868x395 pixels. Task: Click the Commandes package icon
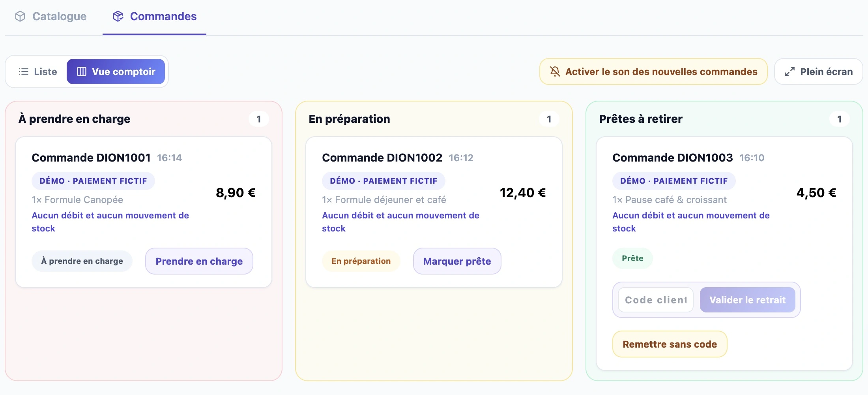point(118,16)
